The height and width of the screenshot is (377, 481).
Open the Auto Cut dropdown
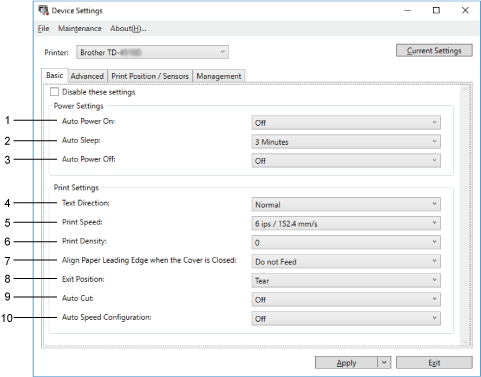[x=346, y=299]
